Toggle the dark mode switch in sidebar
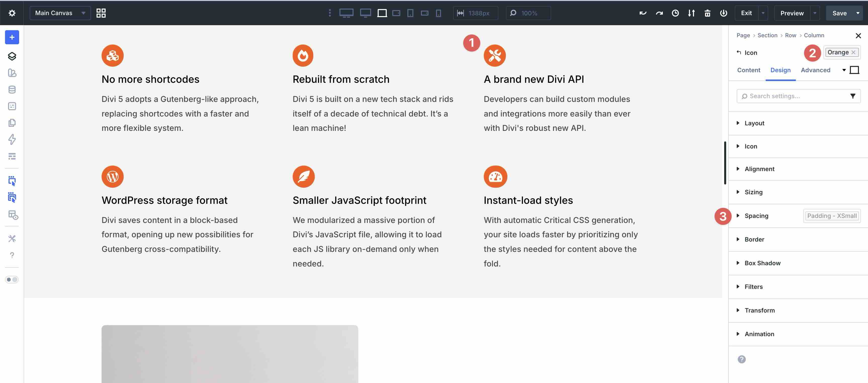This screenshot has width=868, height=383. 12,280
